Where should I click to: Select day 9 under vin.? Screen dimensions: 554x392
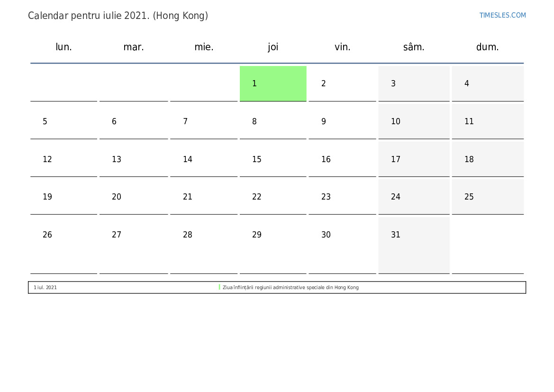tap(342, 121)
